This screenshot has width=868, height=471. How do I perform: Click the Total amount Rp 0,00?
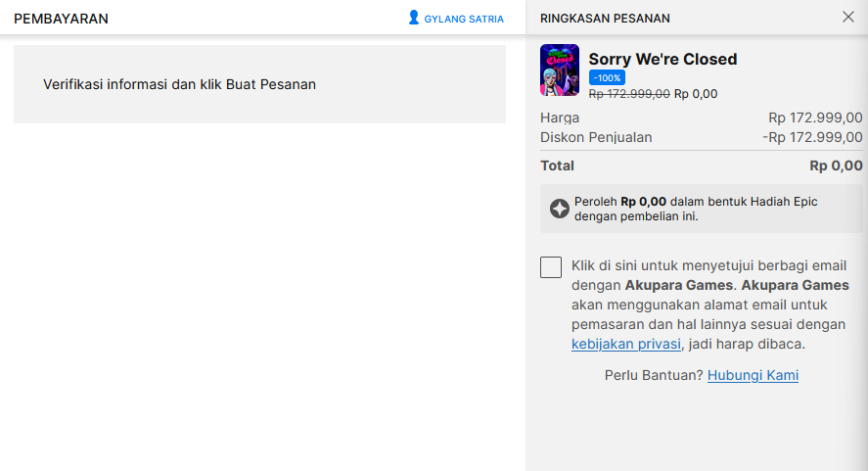pos(836,165)
